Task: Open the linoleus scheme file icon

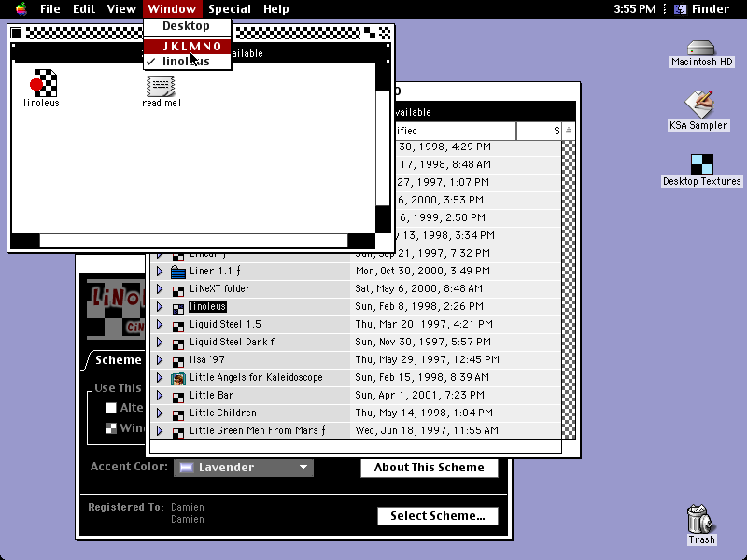Action: coord(43,83)
